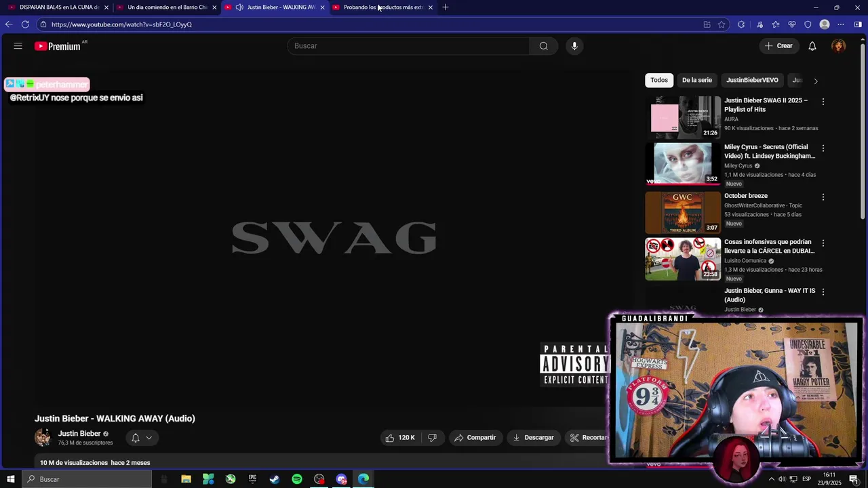Click the Descargar download button
This screenshot has height=488, width=868.
tap(534, 438)
